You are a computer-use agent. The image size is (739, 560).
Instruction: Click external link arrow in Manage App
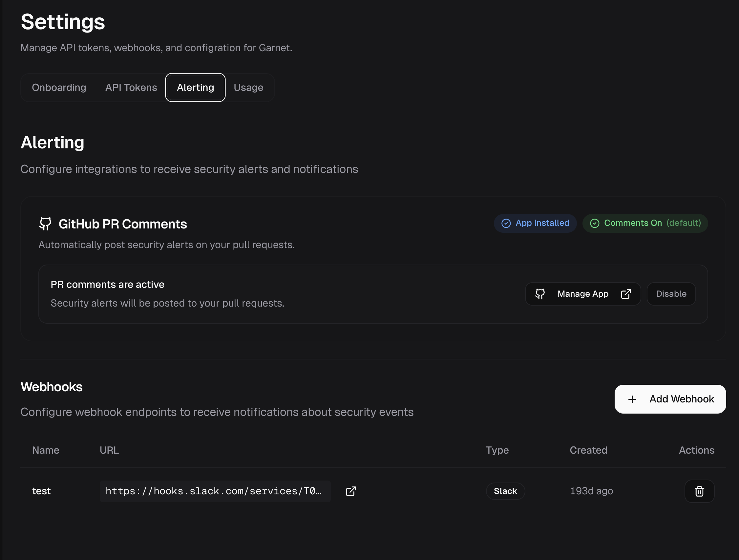626,294
